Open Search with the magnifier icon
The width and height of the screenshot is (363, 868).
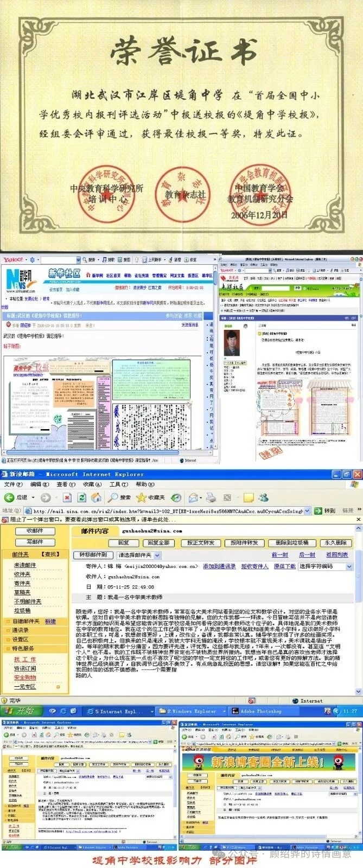(113, 497)
